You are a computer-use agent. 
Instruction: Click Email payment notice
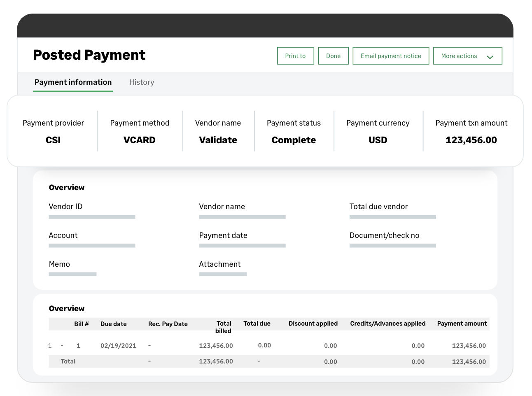click(x=390, y=56)
